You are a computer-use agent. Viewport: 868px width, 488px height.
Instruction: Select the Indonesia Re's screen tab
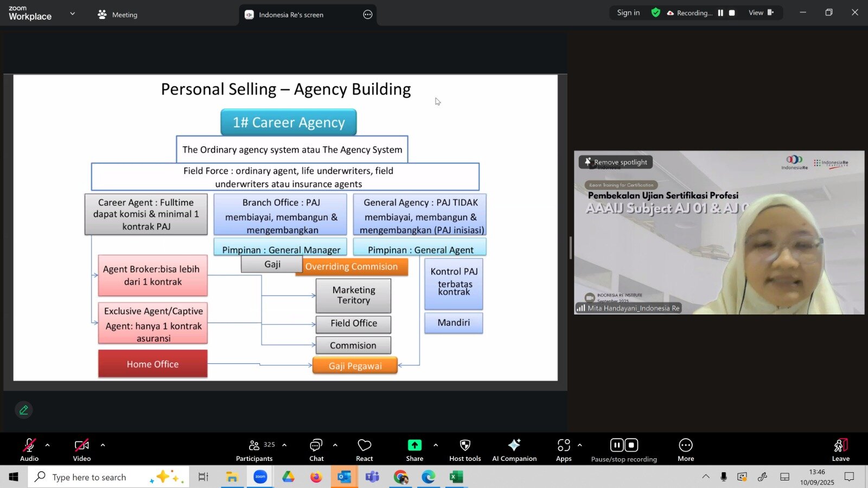tap(291, 15)
